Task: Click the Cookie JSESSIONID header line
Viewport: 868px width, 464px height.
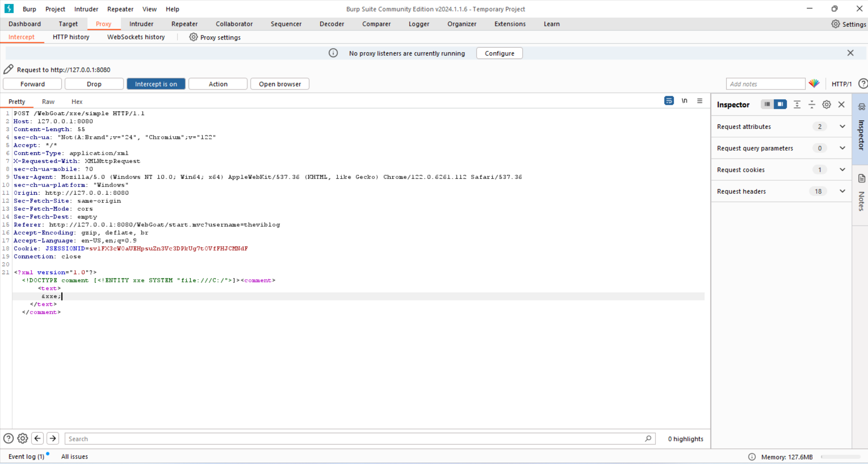Action: [131, 249]
